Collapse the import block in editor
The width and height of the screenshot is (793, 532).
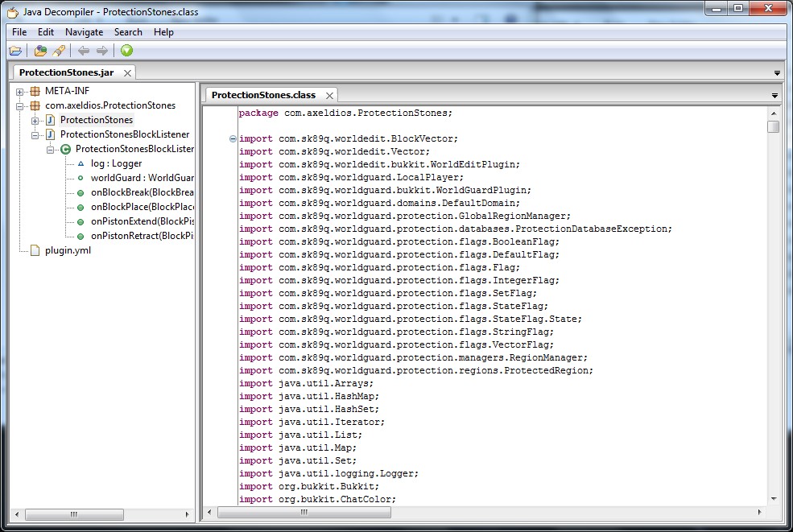(233, 138)
